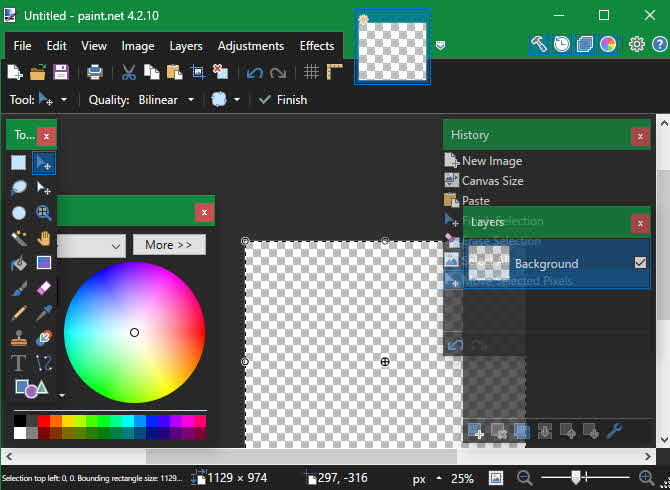Select the Lasso Select tool

click(18, 188)
